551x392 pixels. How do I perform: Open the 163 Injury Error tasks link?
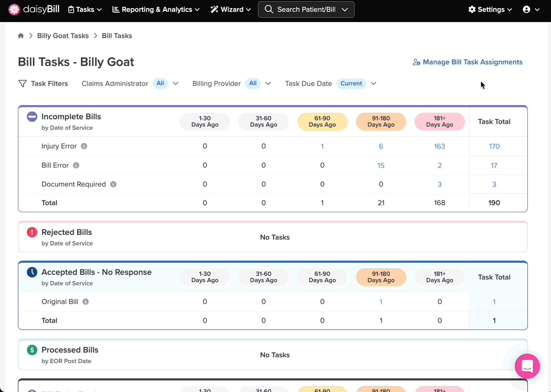pos(439,146)
